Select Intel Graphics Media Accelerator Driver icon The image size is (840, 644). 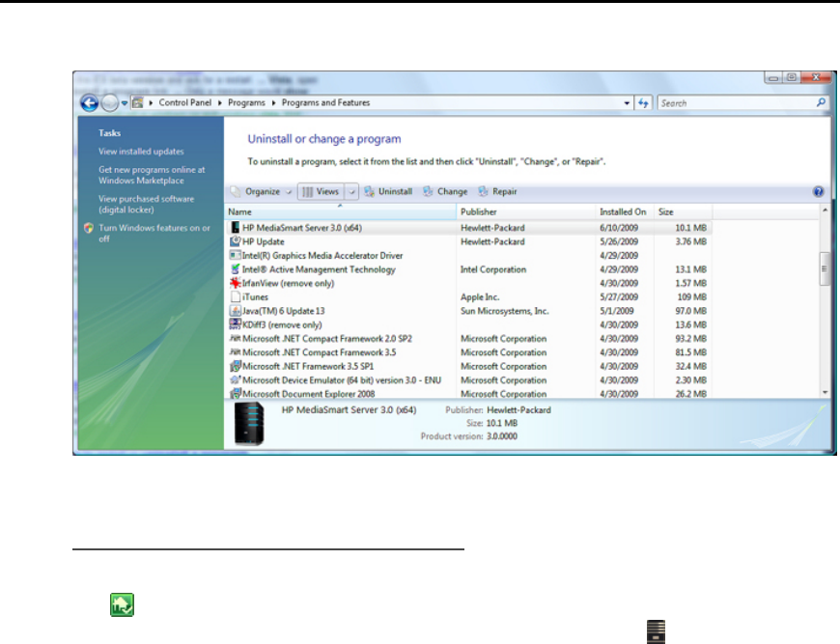point(235,255)
